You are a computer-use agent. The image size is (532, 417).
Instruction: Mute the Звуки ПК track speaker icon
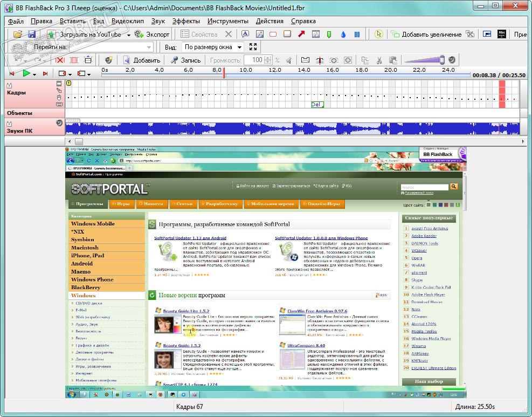point(59,122)
